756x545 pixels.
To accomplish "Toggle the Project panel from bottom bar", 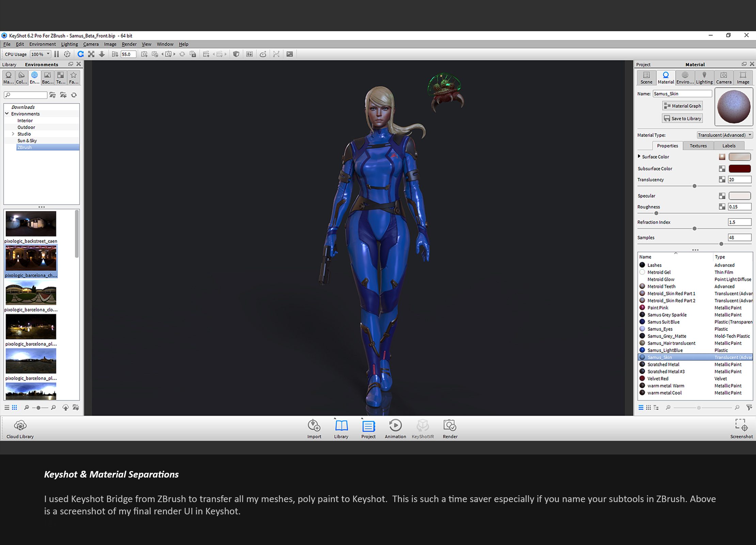I will click(x=368, y=429).
